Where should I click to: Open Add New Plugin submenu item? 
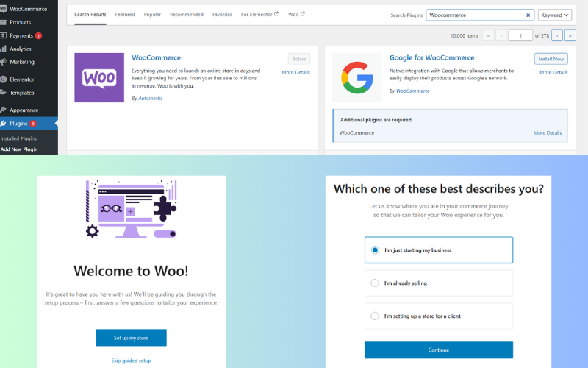coord(19,149)
